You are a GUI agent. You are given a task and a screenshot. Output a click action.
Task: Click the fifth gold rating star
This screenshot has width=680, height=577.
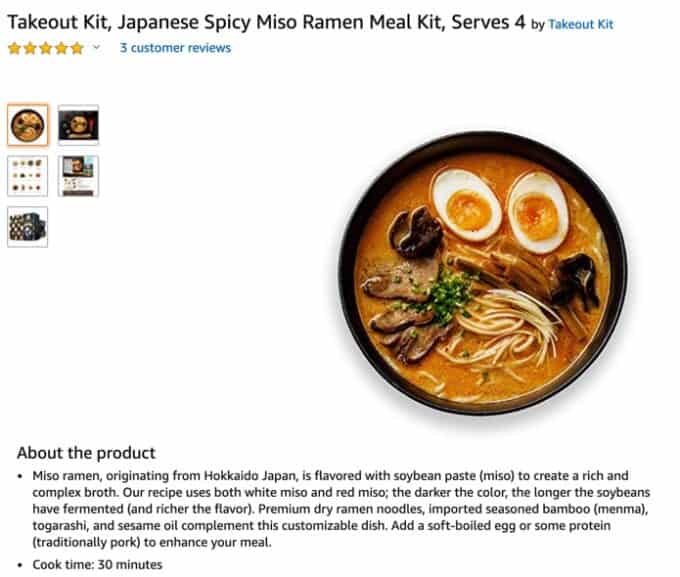pyautogui.click(x=77, y=48)
